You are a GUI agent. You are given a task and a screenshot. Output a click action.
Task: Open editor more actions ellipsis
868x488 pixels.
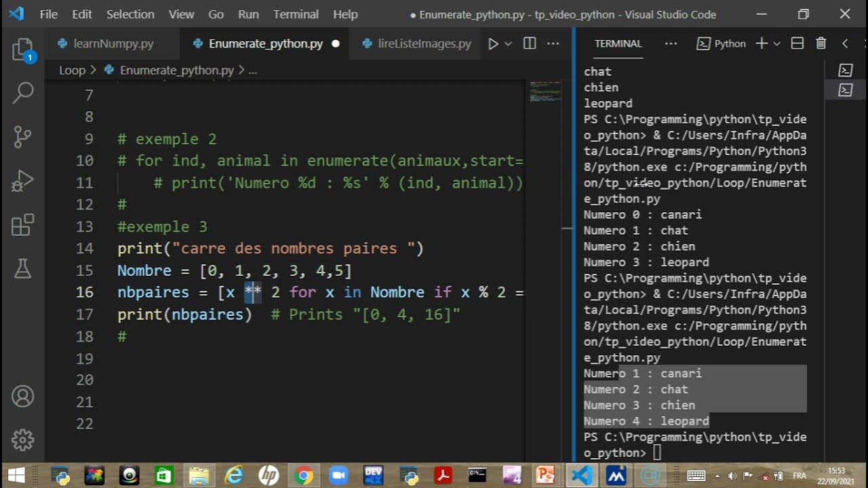click(x=553, y=43)
